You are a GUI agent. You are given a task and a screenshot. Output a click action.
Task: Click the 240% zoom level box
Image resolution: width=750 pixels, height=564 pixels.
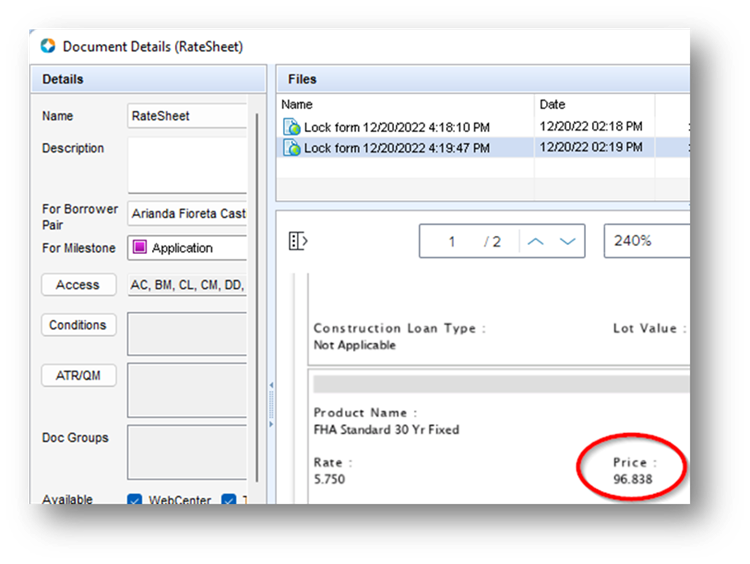(647, 241)
